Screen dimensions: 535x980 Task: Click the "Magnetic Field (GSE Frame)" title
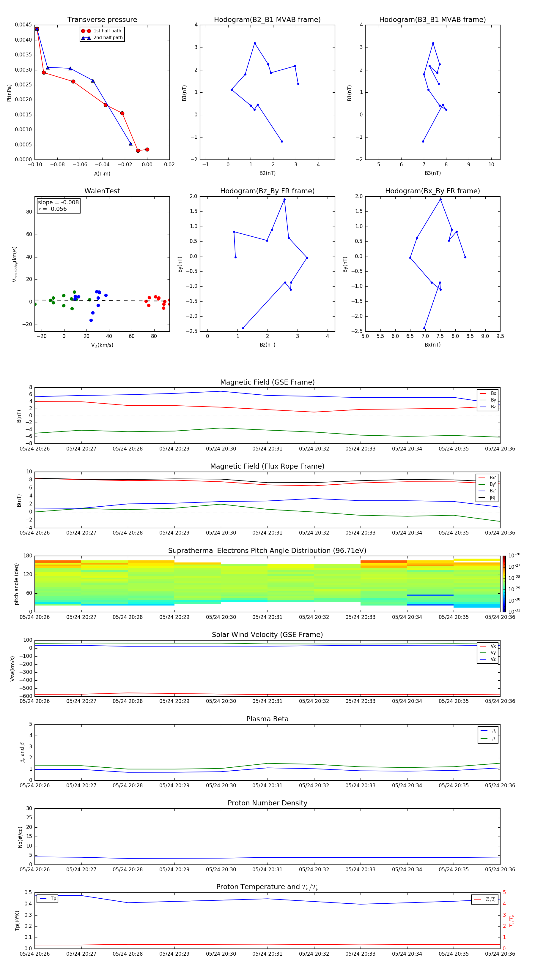click(x=267, y=382)
